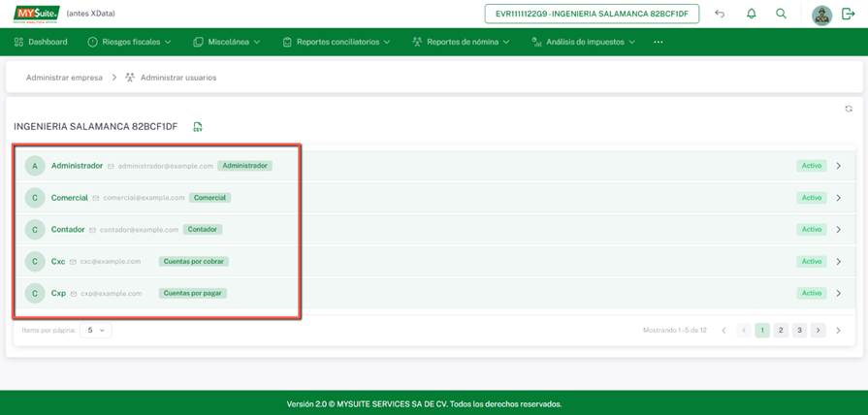Click next page arrow in pagination

tap(818, 330)
